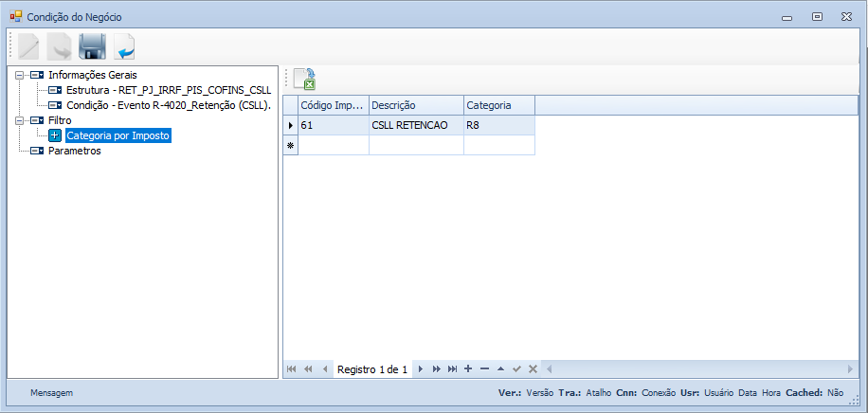The width and height of the screenshot is (868, 413).
Task: Click the Mensagem status bar label
Action: pyautogui.click(x=51, y=393)
